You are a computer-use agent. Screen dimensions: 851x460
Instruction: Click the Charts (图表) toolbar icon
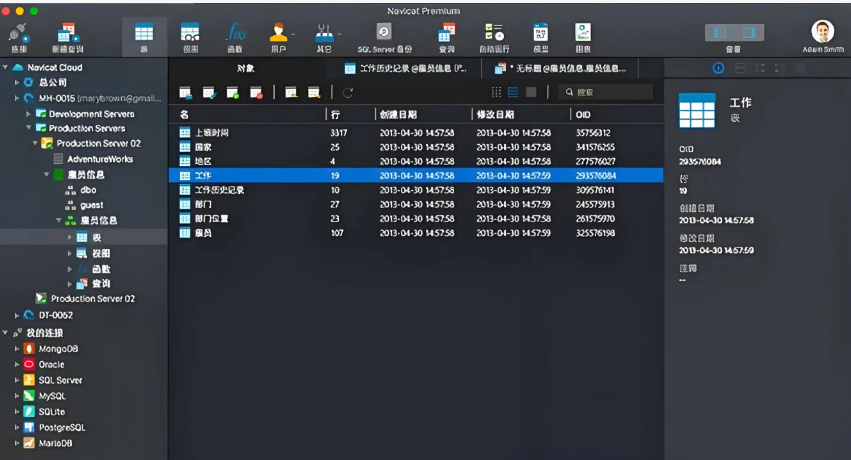tap(583, 36)
